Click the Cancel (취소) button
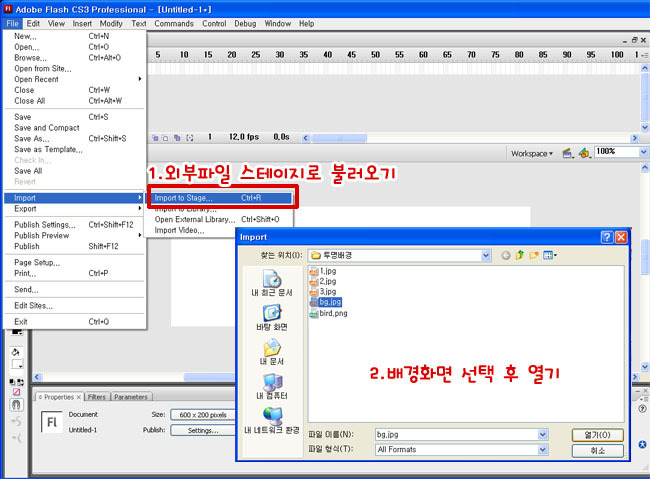This screenshot has height=479, width=650. 597,450
